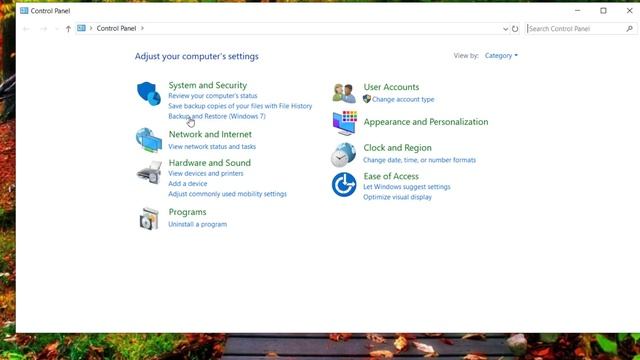Click blank area of the address bar

322,28
